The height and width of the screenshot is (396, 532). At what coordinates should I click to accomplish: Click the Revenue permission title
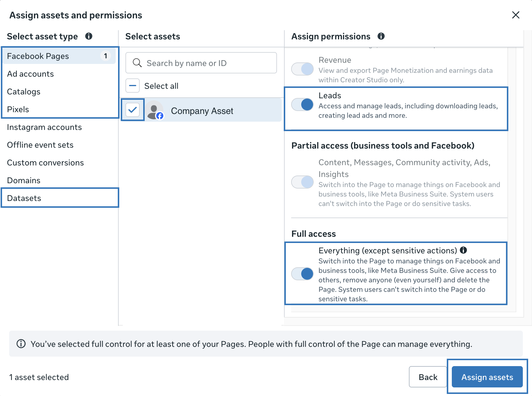coord(335,60)
